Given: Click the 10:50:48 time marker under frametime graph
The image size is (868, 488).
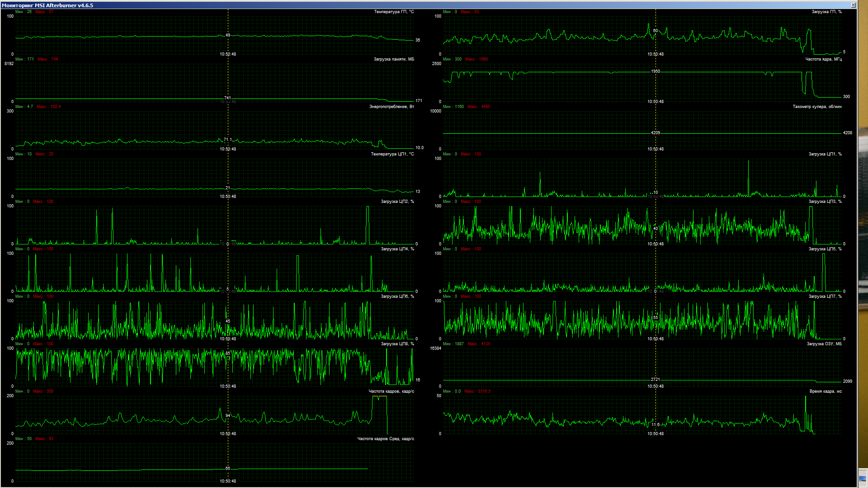Looking at the screenshot, I should (656, 434).
